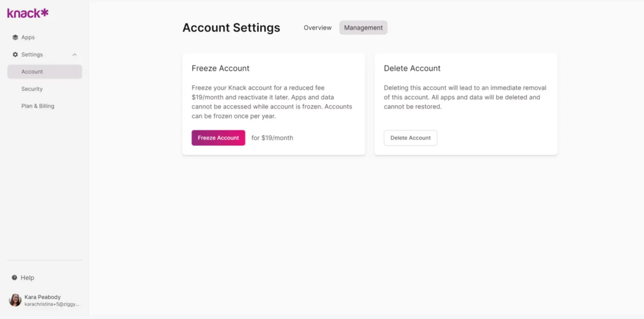Image resolution: width=644 pixels, height=319 pixels.
Task: Navigate to Security settings
Action: [x=32, y=89]
